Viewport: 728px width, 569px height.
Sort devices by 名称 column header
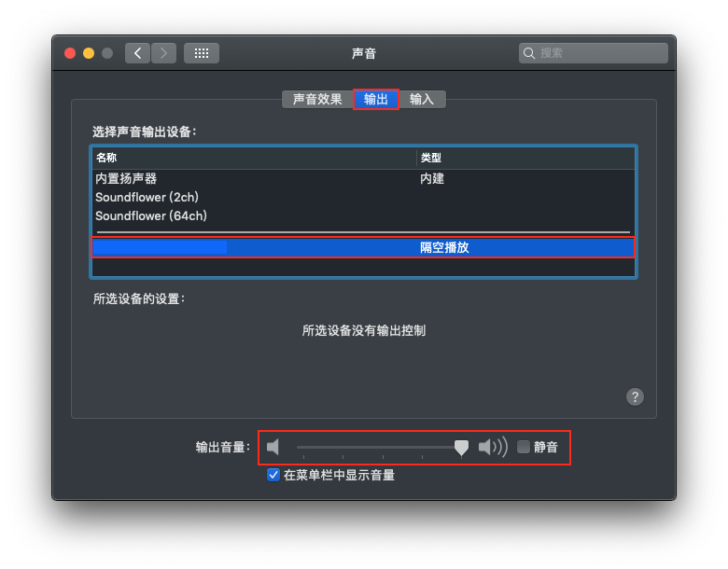(x=252, y=158)
